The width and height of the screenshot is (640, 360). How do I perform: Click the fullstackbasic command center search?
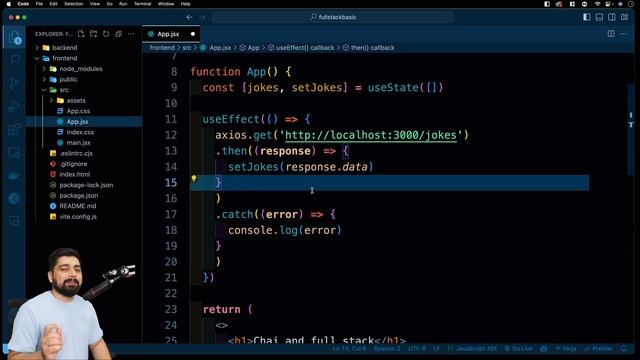333,17
